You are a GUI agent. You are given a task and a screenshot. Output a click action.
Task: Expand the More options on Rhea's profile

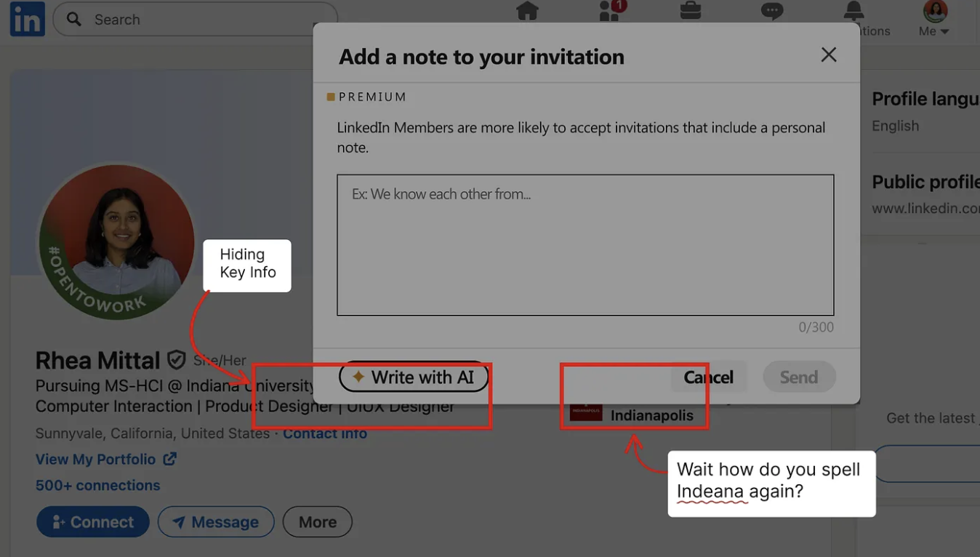(317, 521)
